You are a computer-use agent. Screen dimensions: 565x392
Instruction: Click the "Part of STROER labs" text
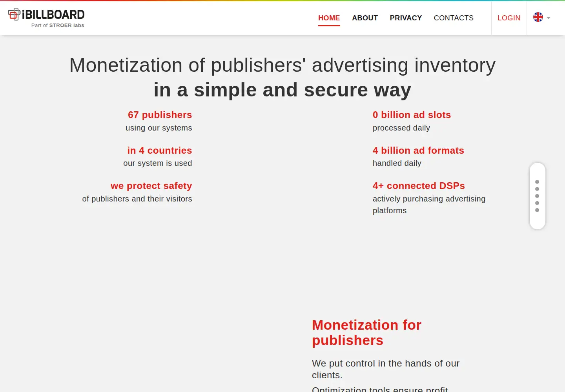click(x=58, y=25)
